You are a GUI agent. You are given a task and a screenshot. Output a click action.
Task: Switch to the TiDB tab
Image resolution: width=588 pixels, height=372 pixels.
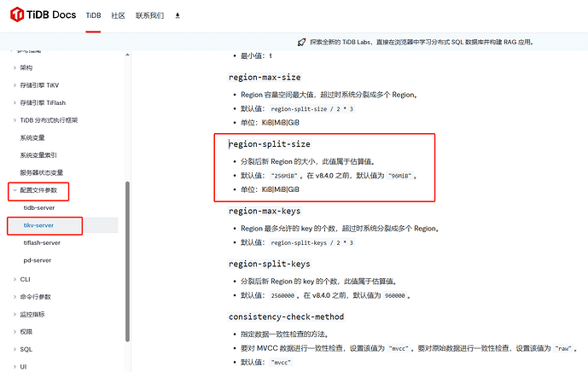pyautogui.click(x=95, y=15)
